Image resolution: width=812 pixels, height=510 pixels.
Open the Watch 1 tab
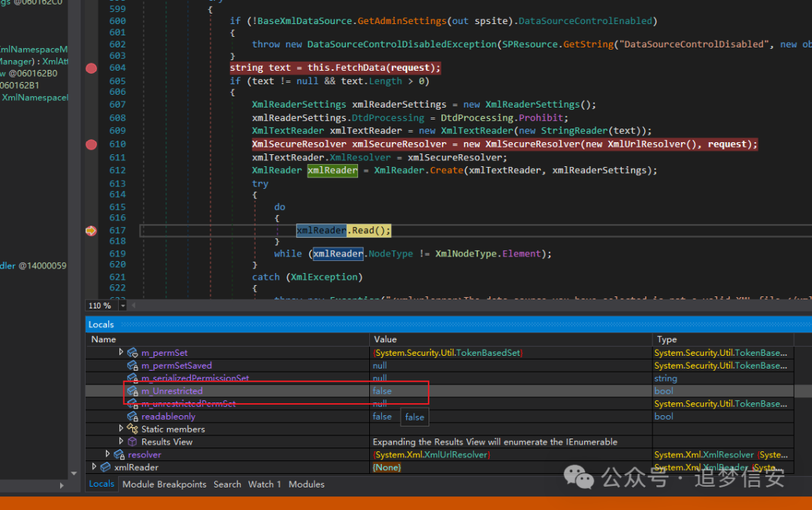pos(264,484)
